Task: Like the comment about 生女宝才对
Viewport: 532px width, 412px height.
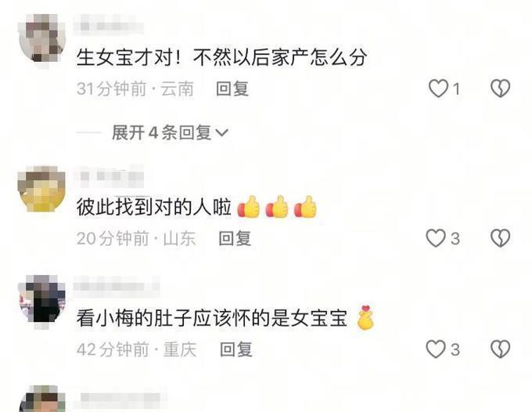Action: pyautogui.click(x=438, y=89)
